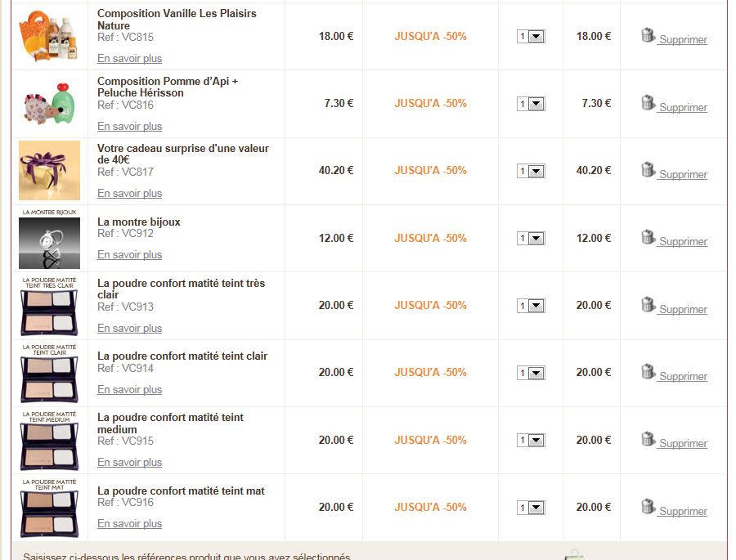Remove cadeau surprise via trash icon
736x560 pixels.
(648, 170)
